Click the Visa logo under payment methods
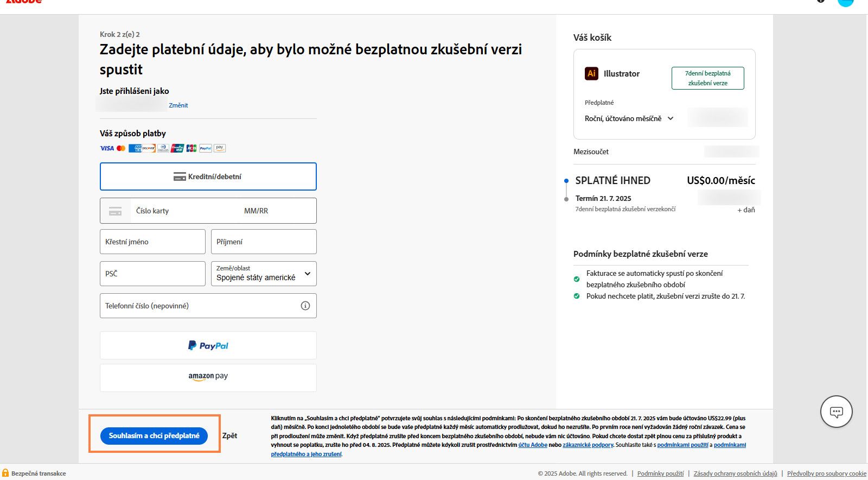Screen dimensions: 868x480 [107, 148]
